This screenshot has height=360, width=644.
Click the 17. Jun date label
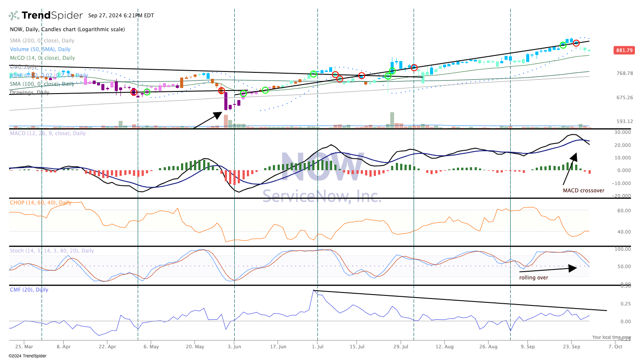(278, 347)
